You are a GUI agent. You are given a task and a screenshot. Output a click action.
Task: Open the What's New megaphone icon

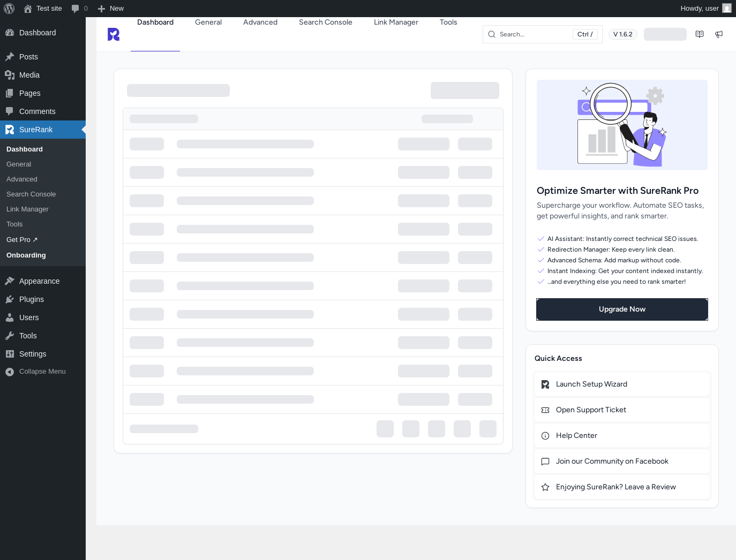point(719,34)
